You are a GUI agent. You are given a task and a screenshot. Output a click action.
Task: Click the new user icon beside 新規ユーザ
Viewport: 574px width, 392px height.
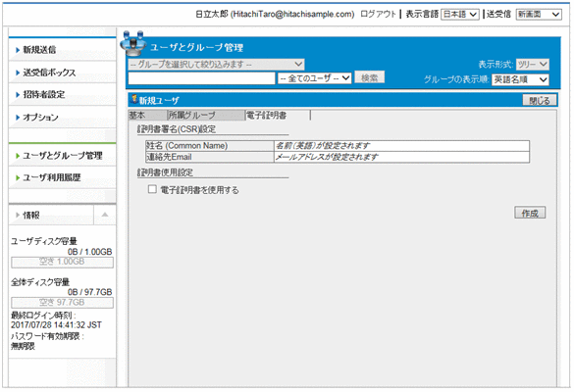point(134,99)
